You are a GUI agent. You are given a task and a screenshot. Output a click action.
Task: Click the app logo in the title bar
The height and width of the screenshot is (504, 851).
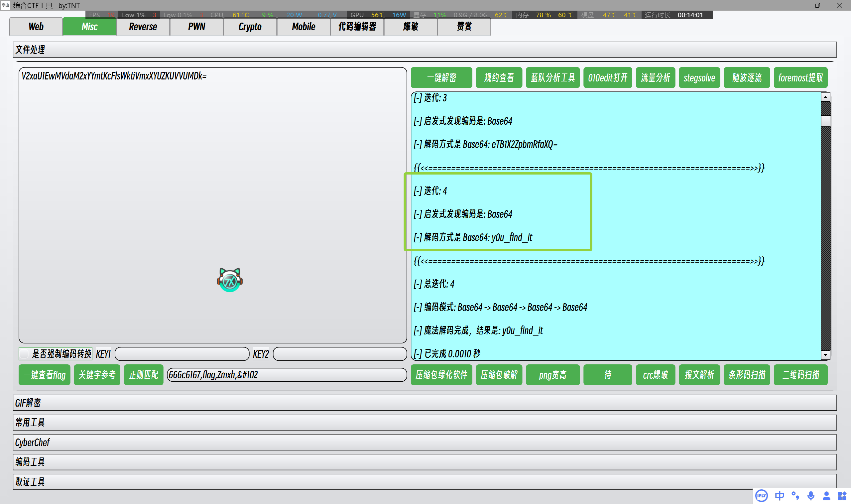5,5
